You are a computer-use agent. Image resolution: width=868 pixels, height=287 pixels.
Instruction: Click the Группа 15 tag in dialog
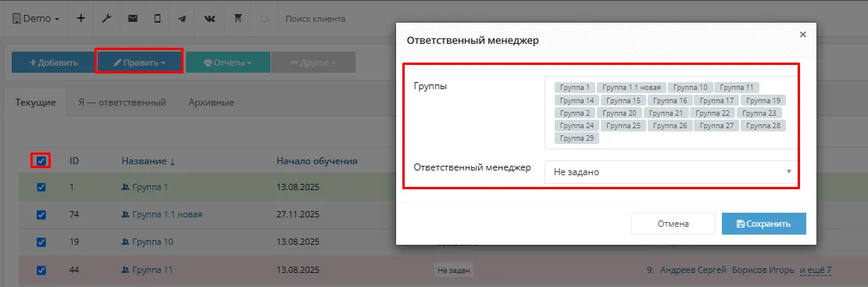(x=623, y=100)
